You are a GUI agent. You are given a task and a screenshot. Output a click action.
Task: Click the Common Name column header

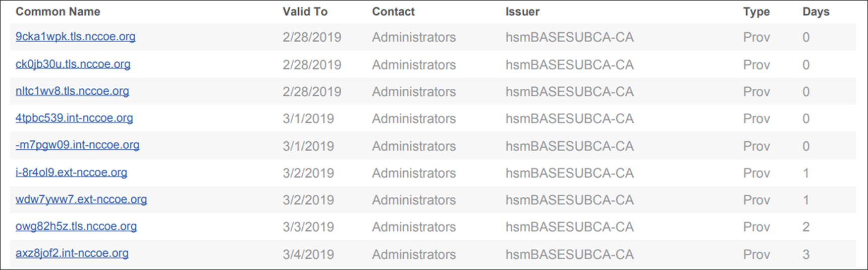pyautogui.click(x=58, y=12)
